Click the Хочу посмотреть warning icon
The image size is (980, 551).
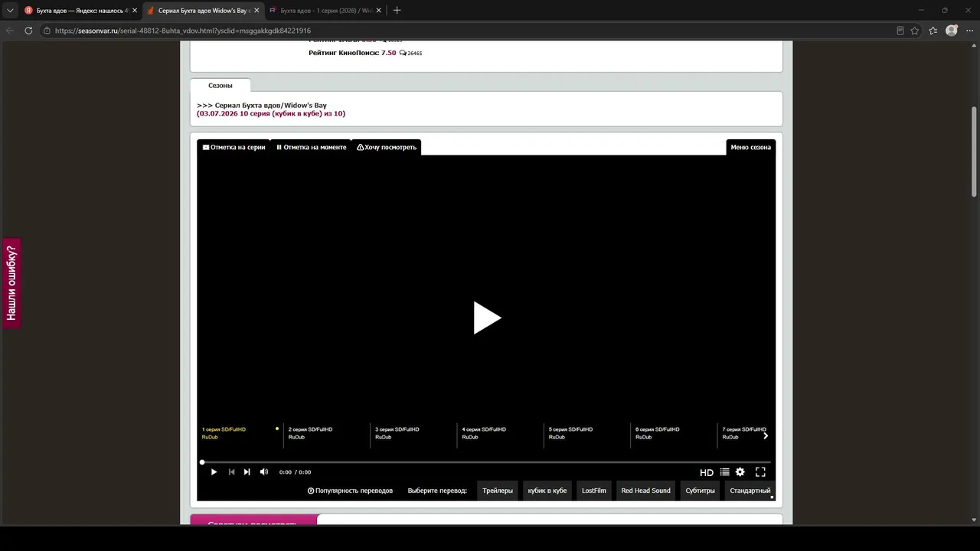360,147
